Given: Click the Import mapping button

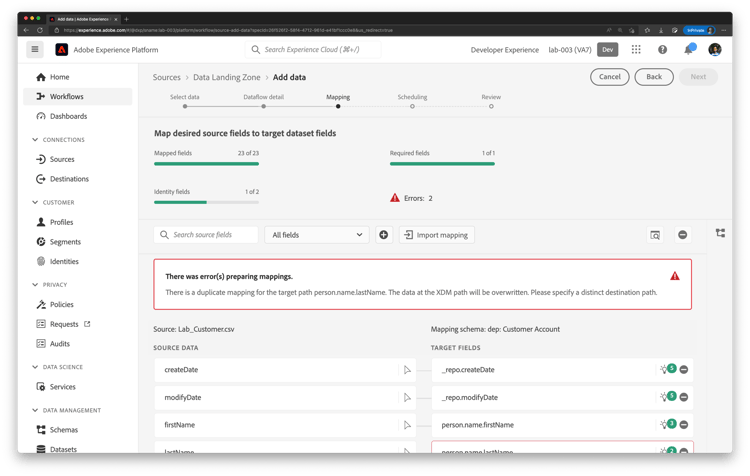Looking at the screenshot, I should point(437,235).
